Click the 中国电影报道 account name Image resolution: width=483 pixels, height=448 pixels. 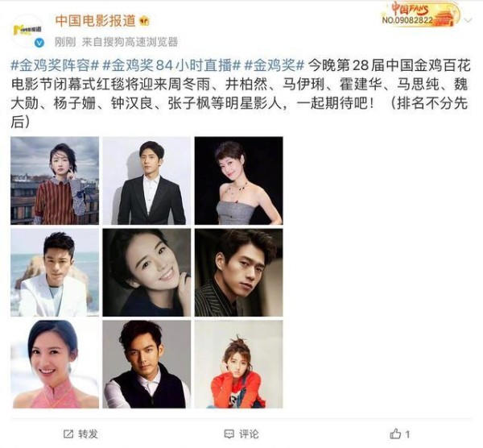tap(96, 21)
